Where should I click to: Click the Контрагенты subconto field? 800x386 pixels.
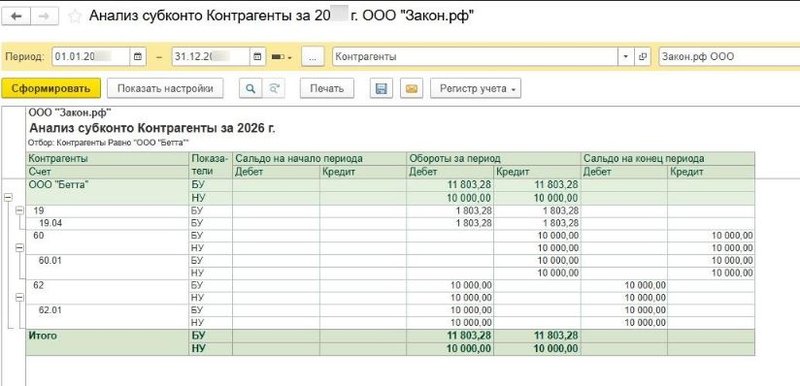pos(475,57)
